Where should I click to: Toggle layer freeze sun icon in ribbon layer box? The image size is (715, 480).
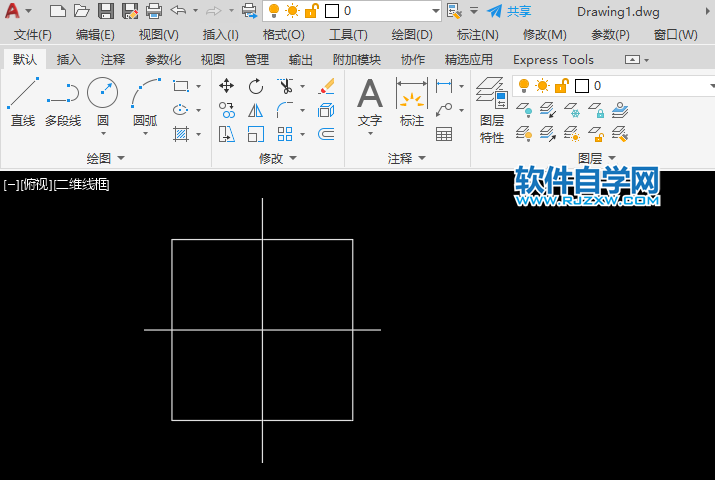(x=543, y=85)
